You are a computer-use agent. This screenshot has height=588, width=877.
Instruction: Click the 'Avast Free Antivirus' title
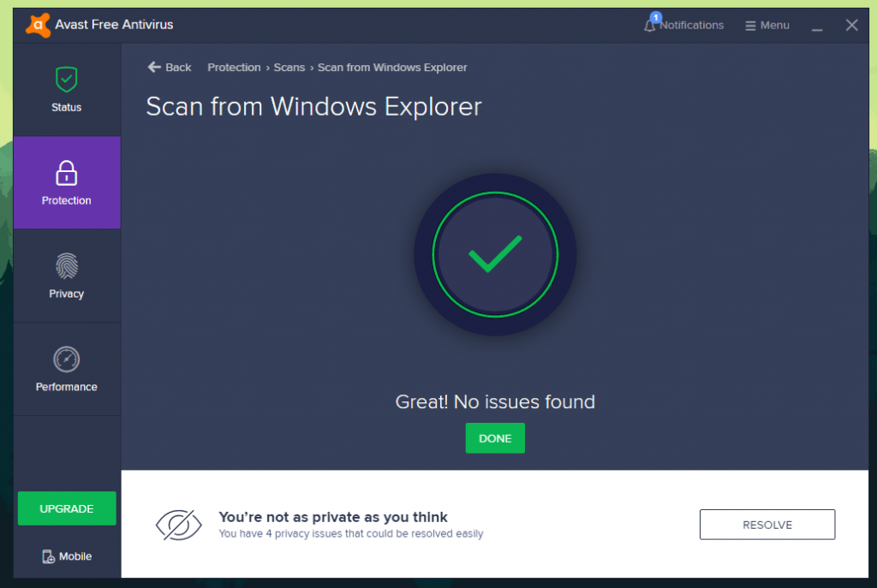114,25
